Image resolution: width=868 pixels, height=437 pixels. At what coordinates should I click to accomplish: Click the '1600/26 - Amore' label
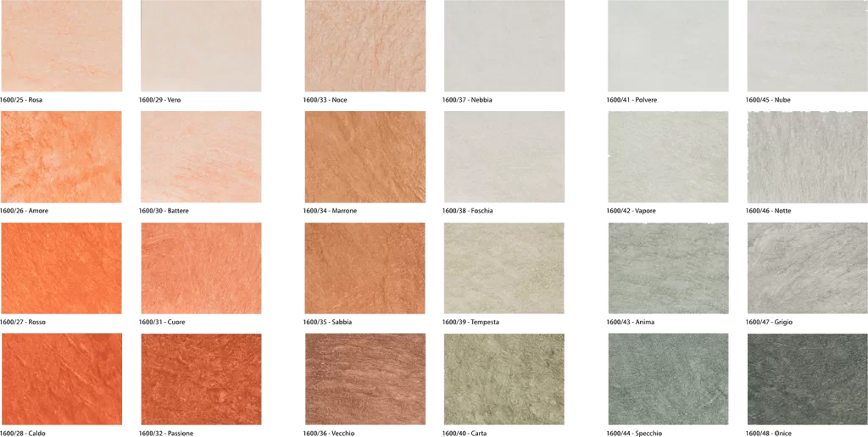(24, 212)
